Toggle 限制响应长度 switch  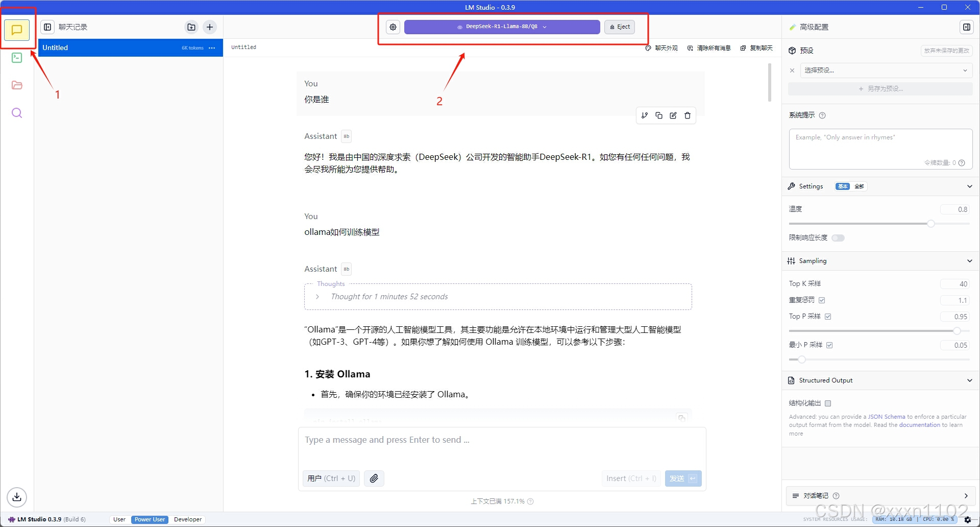click(838, 238)
